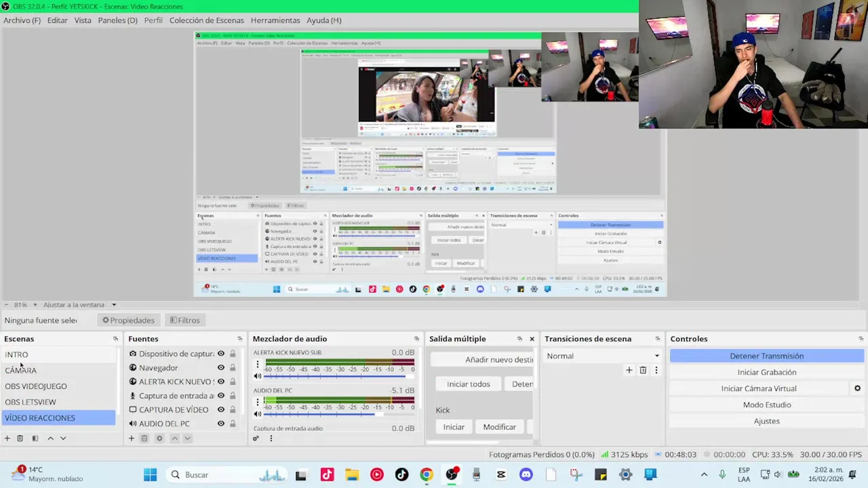The height and width of the screenshot is (488, 868).
Task: Click Iniciar Grabación button
Action: (x=767, y=372)
